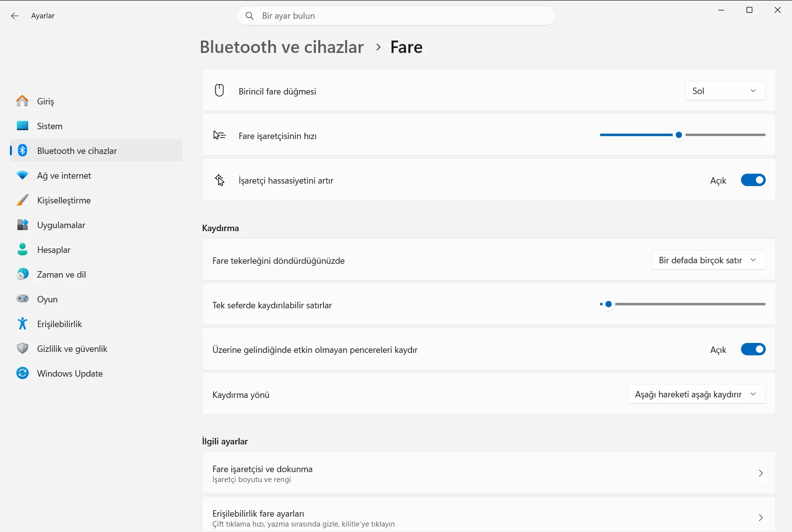Click the Windows Update sync icon
Image resolution: width=792 pixels, height=532 pixels.
tap(22, 373)
